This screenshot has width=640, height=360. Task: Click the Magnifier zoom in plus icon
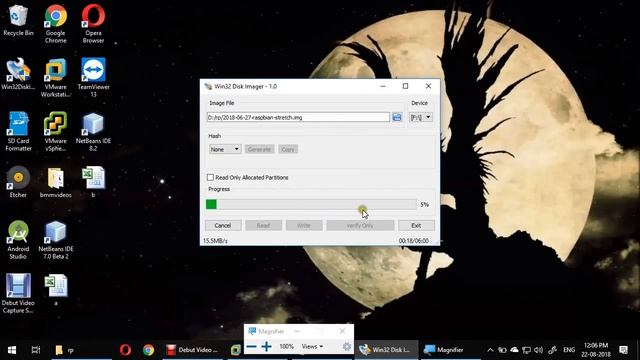click(x=267, y=347)
